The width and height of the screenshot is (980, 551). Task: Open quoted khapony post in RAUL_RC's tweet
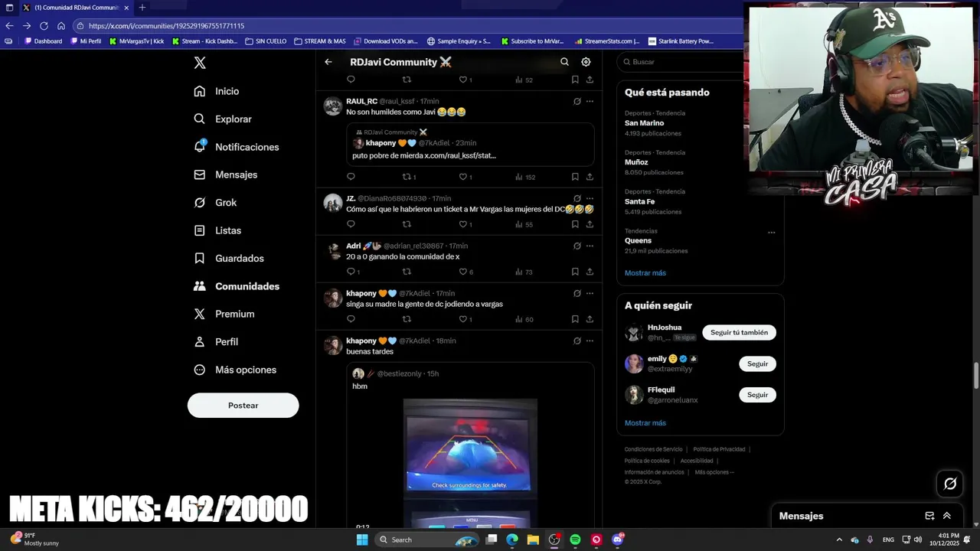click(x=470, y=144)
